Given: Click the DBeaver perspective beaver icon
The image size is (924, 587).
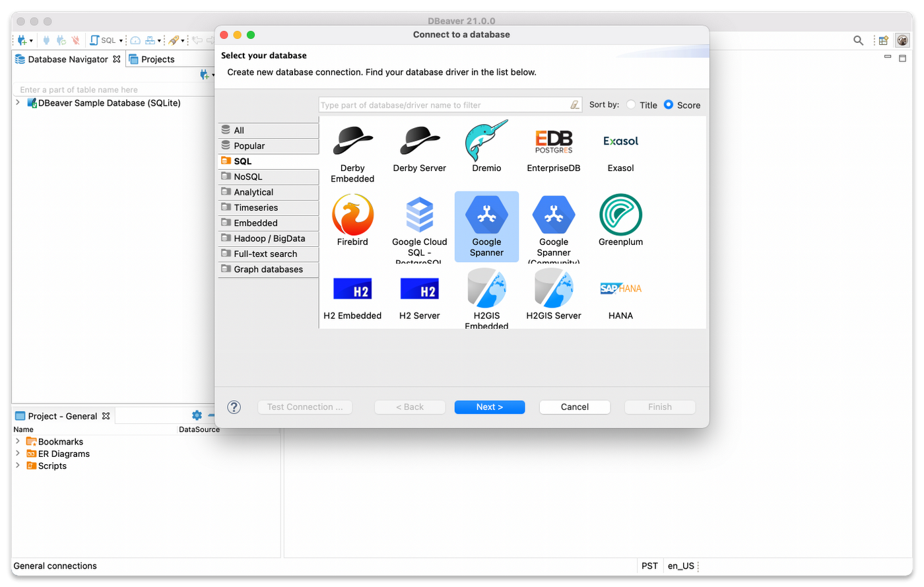Looking at the screenshot, I should (x=902, y=40).
